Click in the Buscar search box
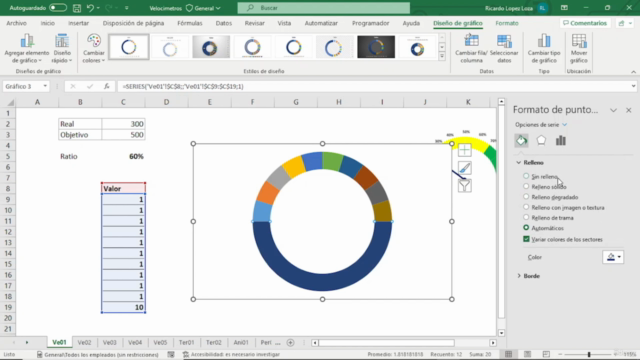The width and height of the screenshot is (640, 360). (324, 8)
